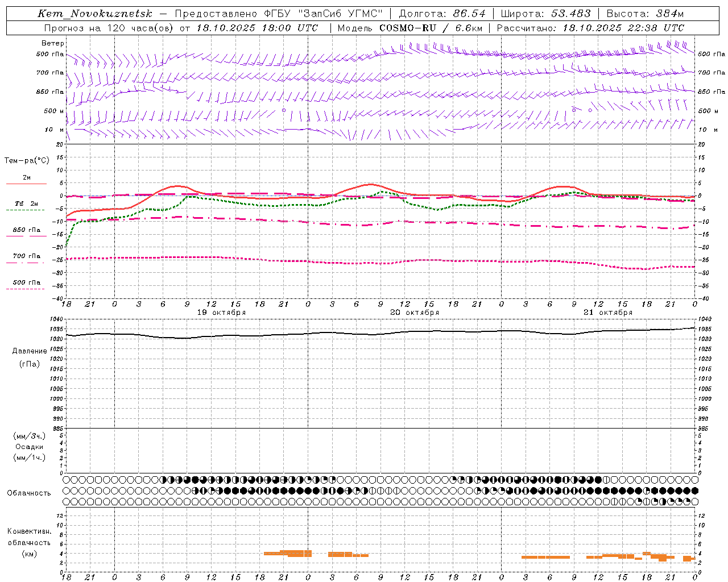
Task: Click the '12' value on left convective axis
Action: point(60,516)
